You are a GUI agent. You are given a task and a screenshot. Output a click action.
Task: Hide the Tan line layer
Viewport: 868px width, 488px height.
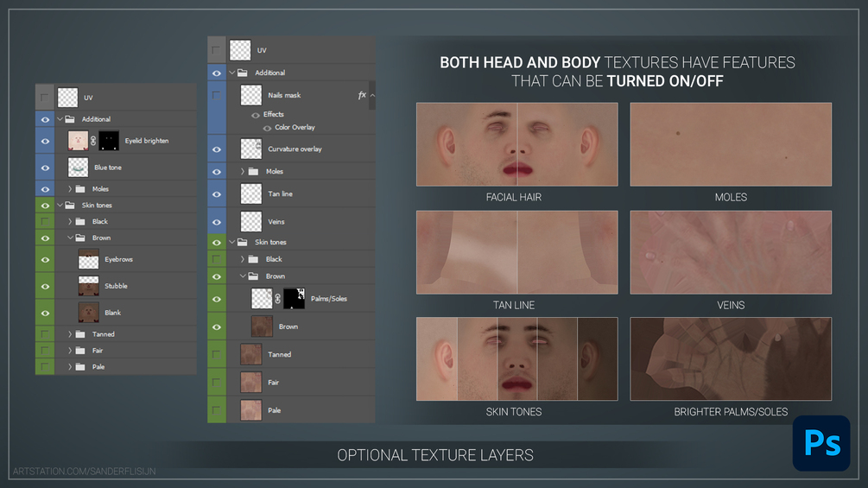217,194
